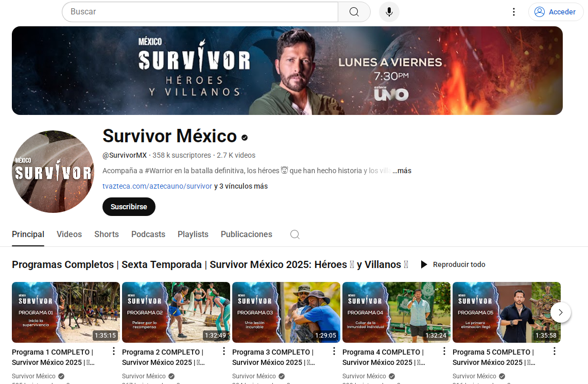Click the Survivor Héroes y Villanos banner

(287, 71)
